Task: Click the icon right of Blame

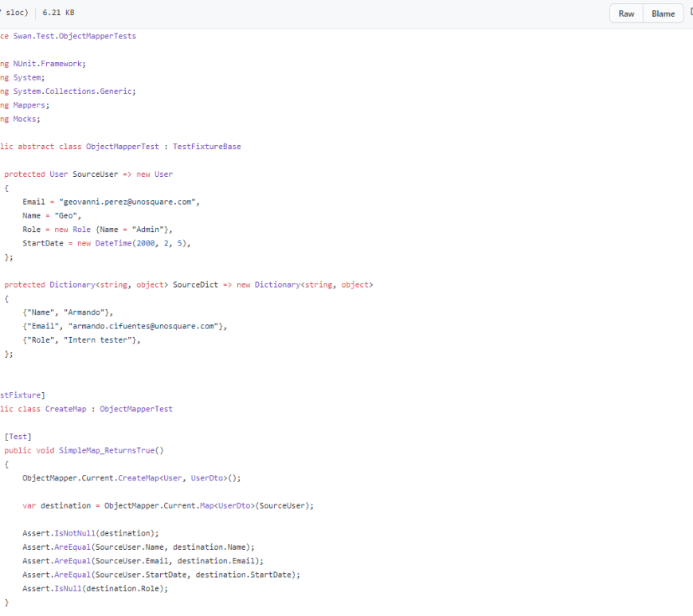Action: click(690, 13)
